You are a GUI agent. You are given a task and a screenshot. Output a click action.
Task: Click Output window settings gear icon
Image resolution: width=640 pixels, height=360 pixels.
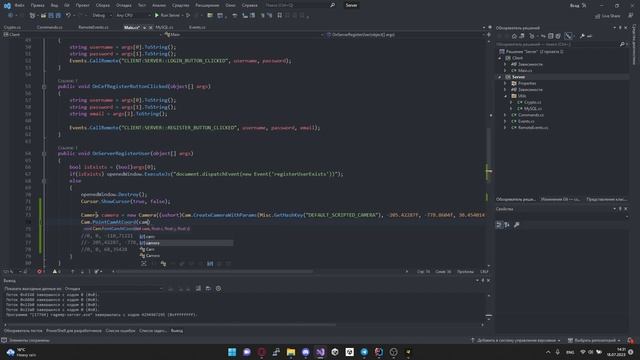pyautogui.click(x=218, y=289)
